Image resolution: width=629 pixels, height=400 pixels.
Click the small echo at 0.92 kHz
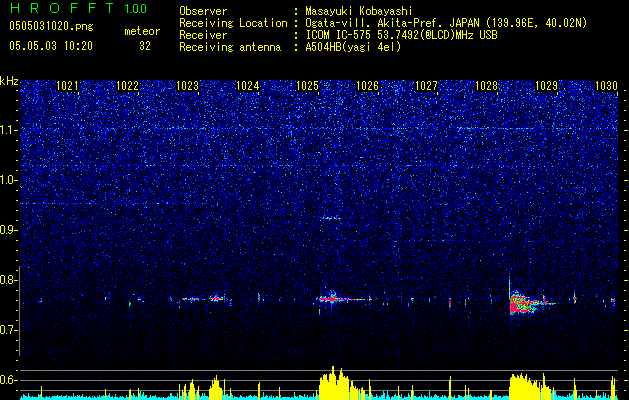tap(331, 218)
